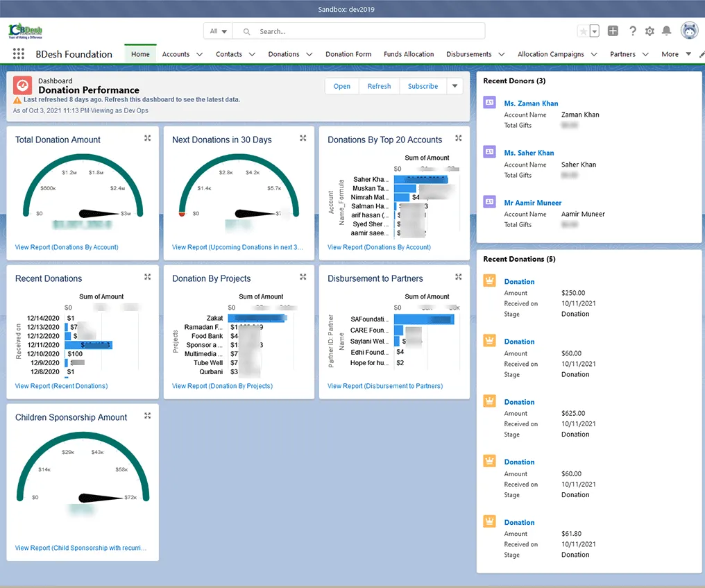Expand the Donation By Projects chart

303,277
